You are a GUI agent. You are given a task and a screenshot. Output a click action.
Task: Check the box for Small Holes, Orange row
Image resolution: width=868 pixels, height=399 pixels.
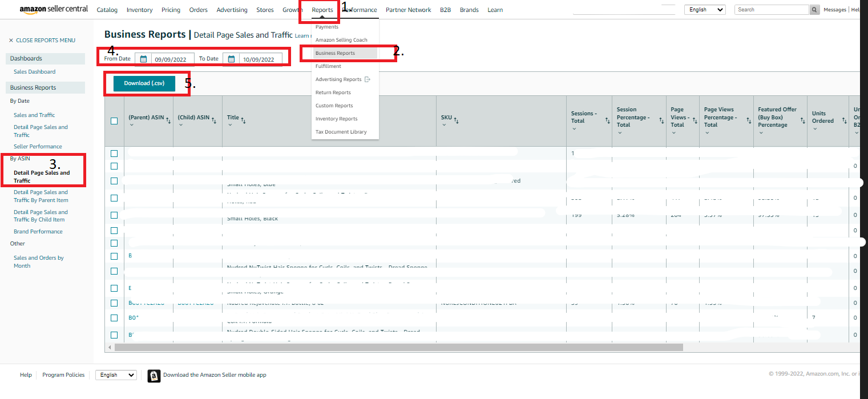(114, 288)
